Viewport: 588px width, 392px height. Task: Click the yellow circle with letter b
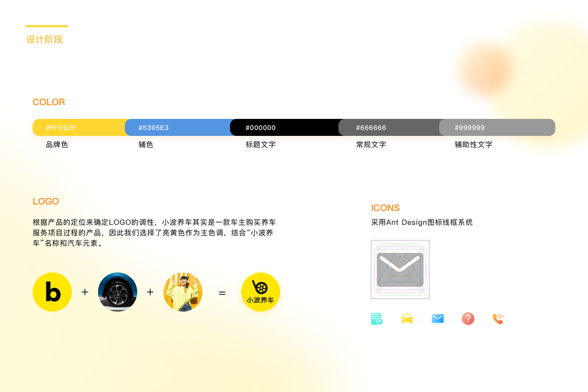(52, 292)
